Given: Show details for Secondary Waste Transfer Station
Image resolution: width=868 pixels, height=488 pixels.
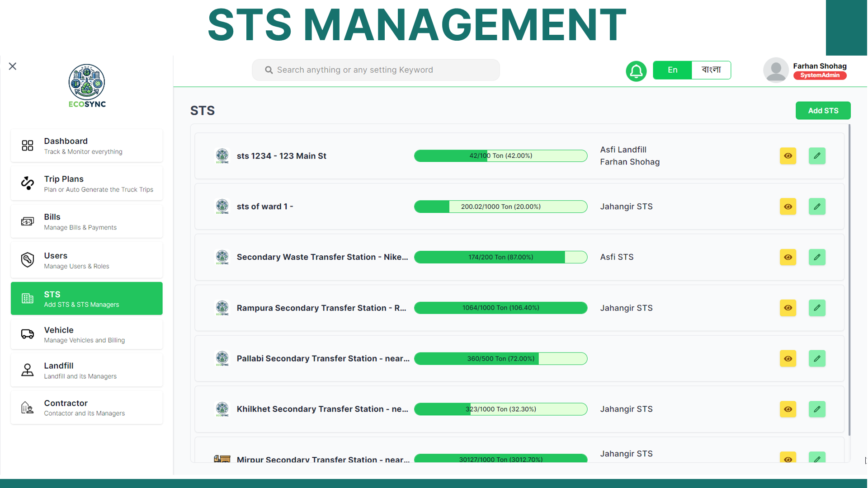Looking at the screenshot, I should (788, 257).
